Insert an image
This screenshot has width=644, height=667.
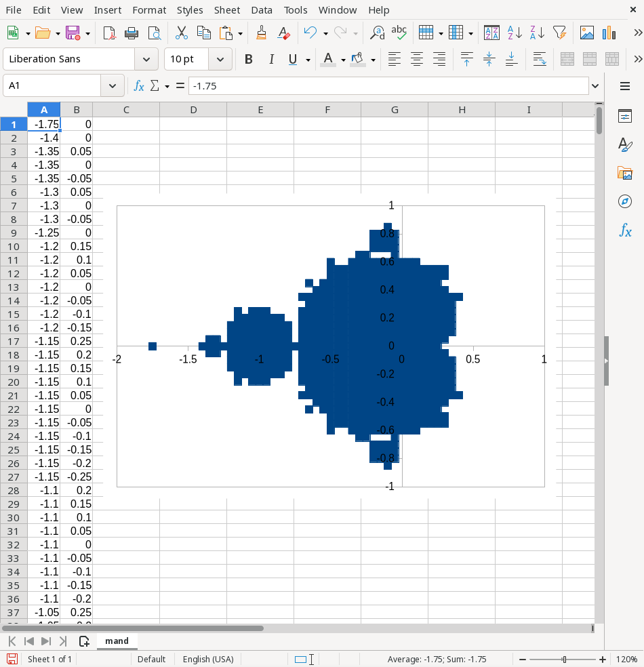tap(587, 33)
